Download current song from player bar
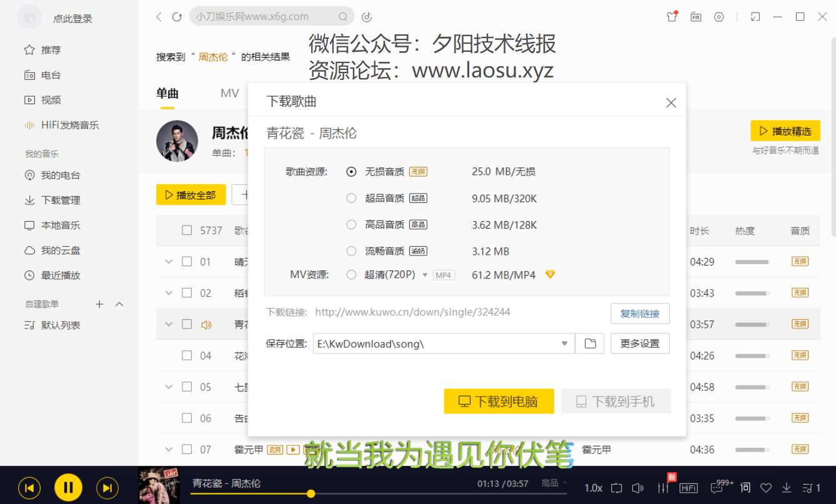Viewport: 836px width, 504px height. pos(787,488)
